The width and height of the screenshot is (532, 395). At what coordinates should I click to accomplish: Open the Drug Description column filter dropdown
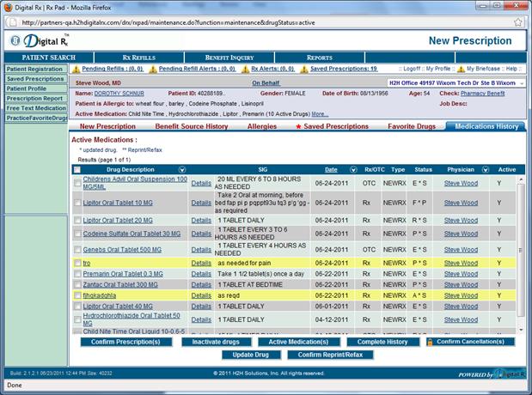(x=181, y=170)
